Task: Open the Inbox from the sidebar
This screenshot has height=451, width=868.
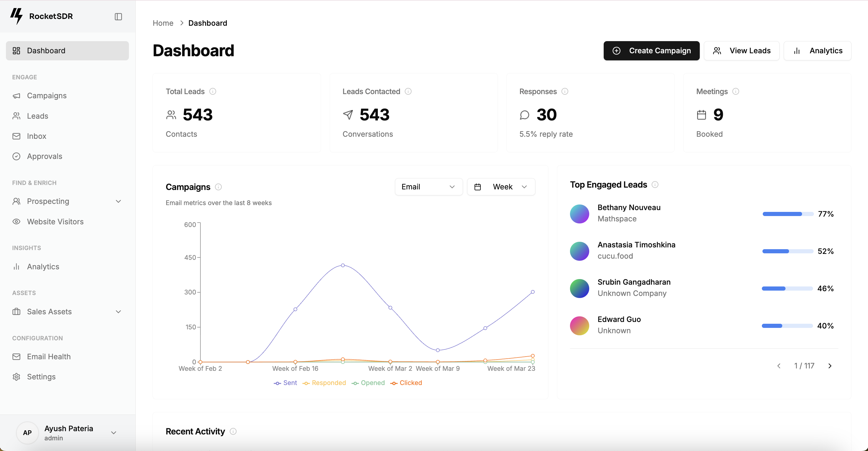Action: [x=36, y=136]
